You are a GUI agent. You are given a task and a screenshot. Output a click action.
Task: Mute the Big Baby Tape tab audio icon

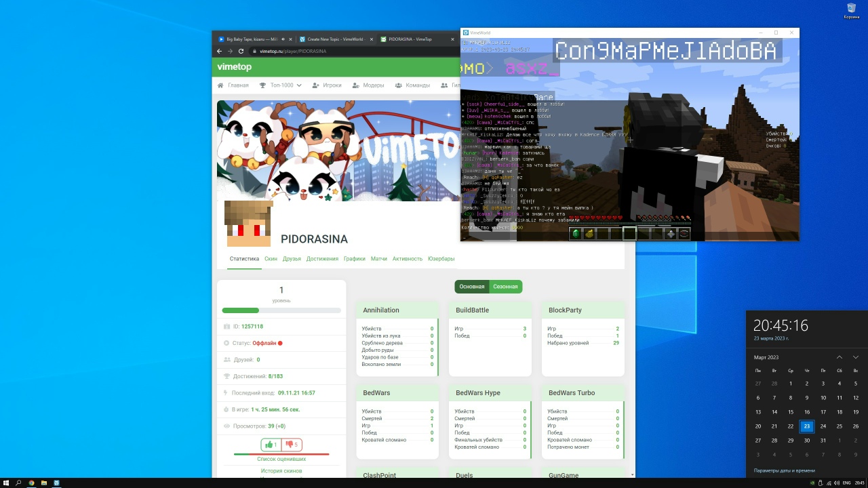pos(283,39)
